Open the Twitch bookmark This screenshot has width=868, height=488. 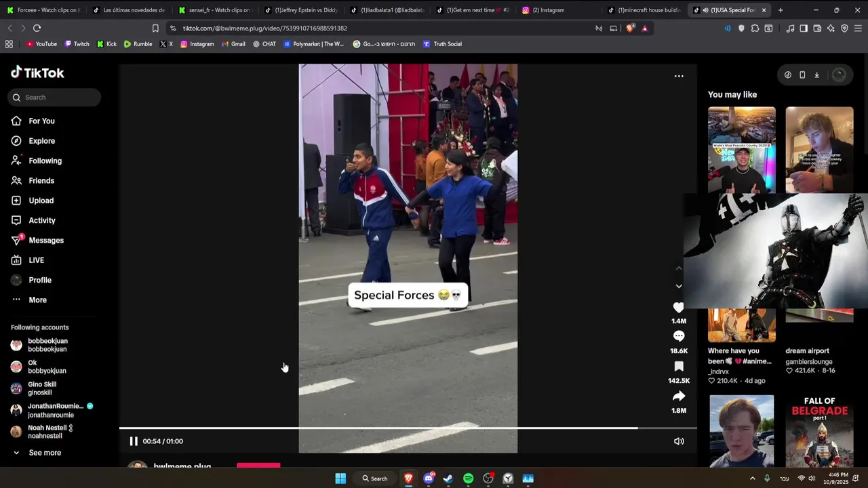[77, 44]
